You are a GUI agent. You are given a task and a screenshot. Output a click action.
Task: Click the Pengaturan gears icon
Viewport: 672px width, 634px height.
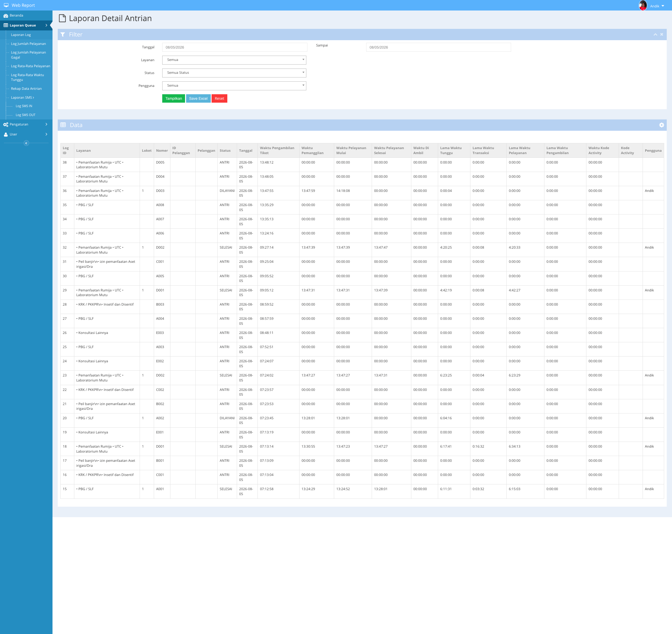[6, 124]
